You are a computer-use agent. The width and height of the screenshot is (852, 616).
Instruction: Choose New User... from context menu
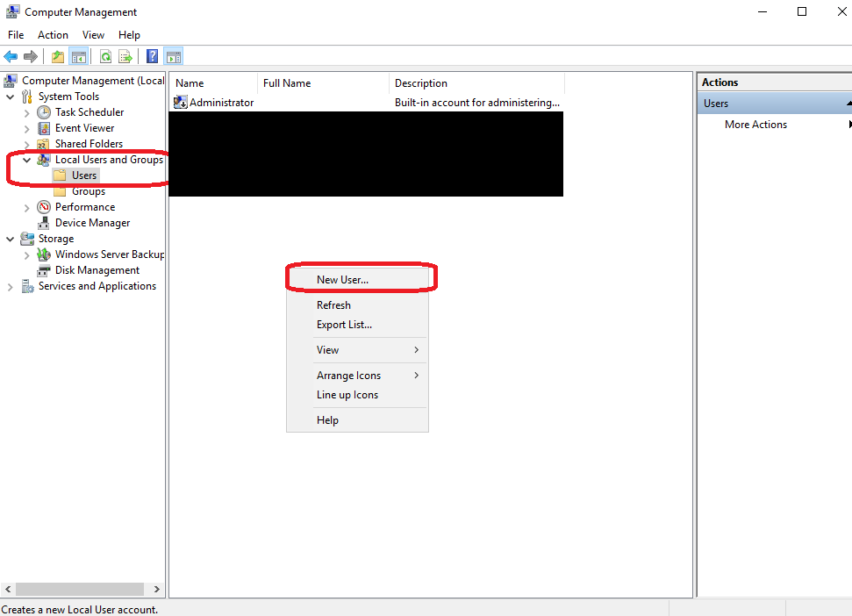point(342,280)
